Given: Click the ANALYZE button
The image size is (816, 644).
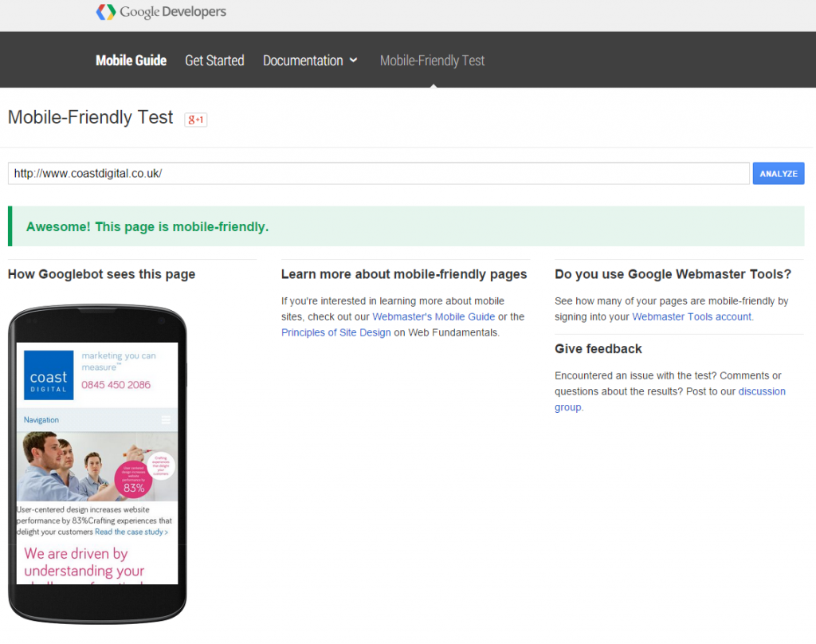Looking at the screenshot, I should (779, 174).
